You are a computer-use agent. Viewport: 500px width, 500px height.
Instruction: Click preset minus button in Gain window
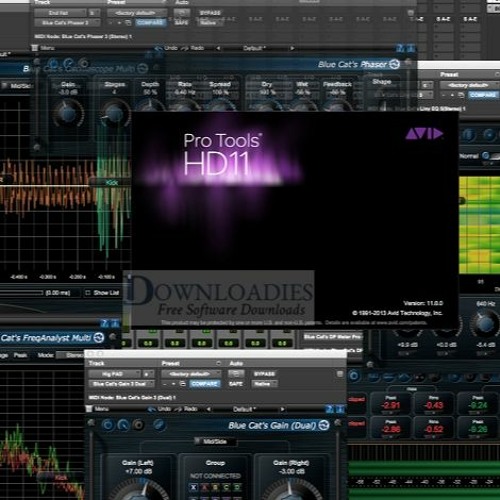tap(165, 384)
